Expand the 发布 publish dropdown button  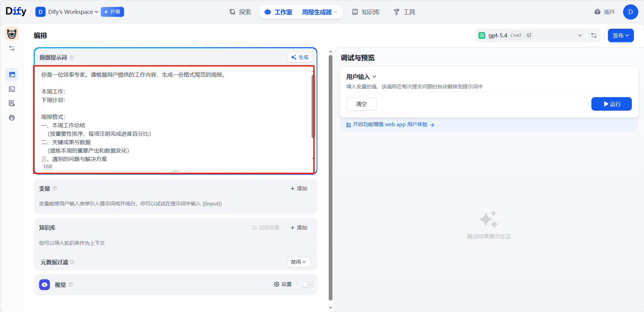[620, 35]
